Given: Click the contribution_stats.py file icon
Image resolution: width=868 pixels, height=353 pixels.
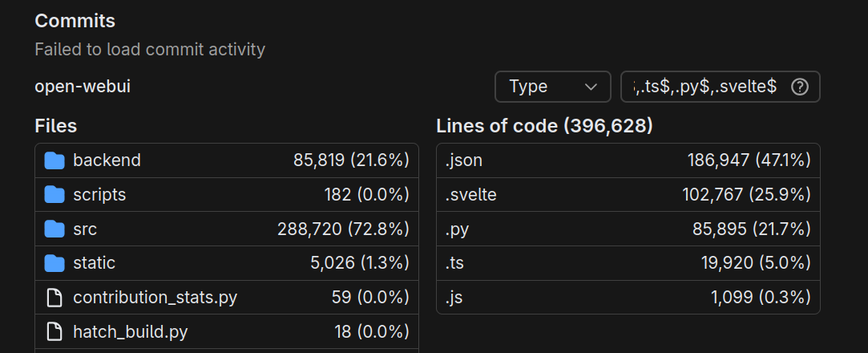Looking at the screenshot, I should pyautogui.click(x=55, y=298).
